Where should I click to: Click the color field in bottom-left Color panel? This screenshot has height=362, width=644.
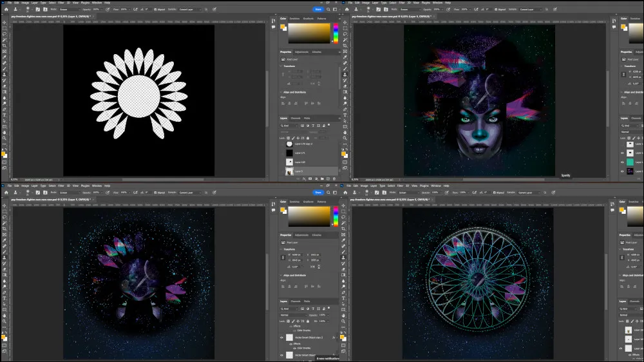[x=309, y=216]
